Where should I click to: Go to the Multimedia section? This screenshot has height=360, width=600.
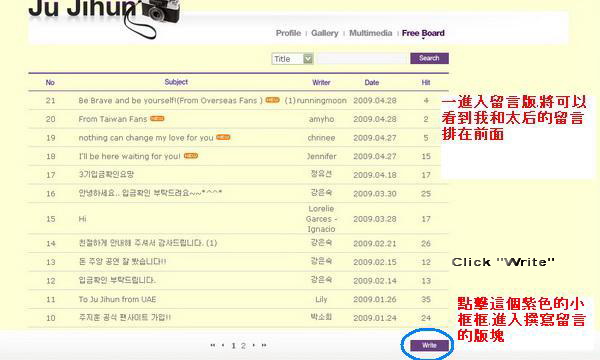point(370,33)
